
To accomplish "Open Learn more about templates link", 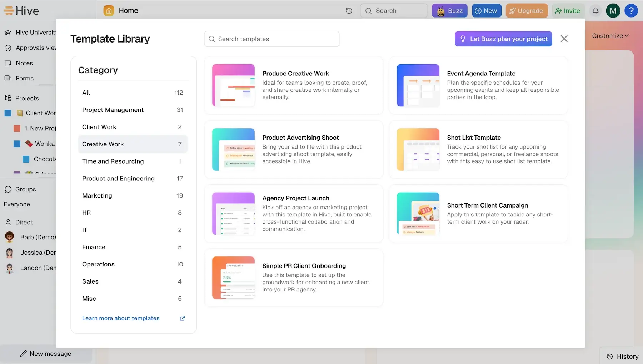I will tap(121, 318).
